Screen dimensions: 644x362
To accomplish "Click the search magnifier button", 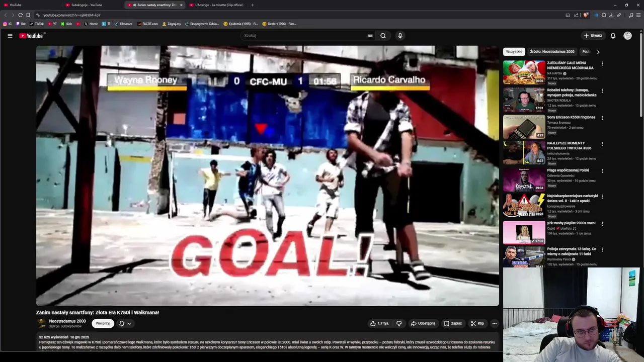I will (383, 36).
